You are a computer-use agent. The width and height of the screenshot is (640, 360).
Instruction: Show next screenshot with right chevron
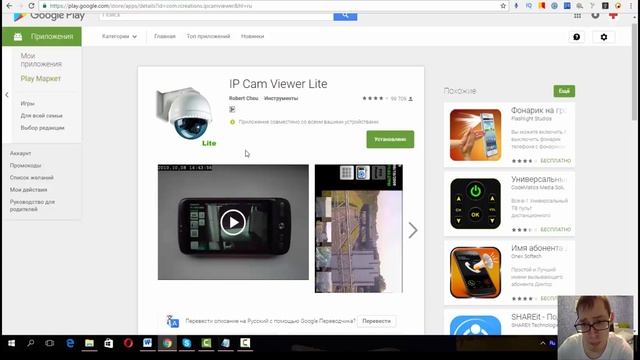click(x=413, y=231)
